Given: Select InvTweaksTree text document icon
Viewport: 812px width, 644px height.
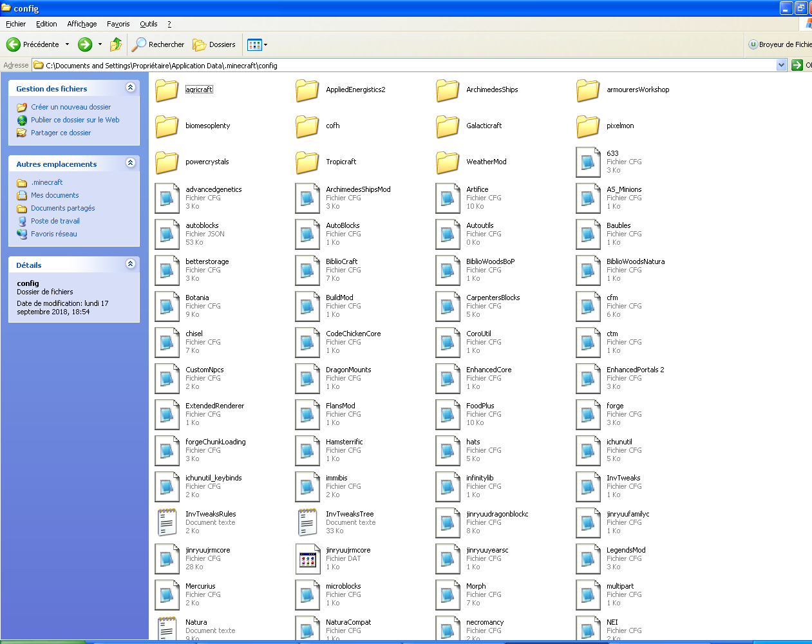Looking at the screenshot, I should click(307, 522).
